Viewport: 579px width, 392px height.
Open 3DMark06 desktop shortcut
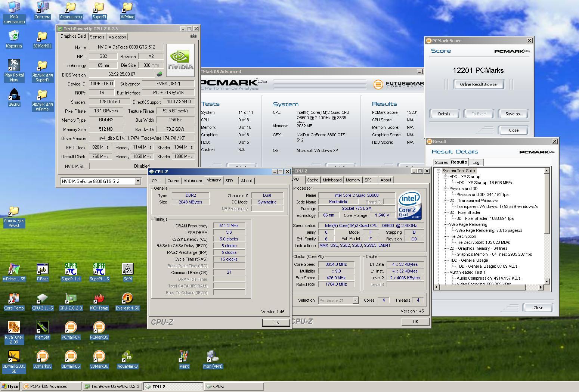[99, 360]
